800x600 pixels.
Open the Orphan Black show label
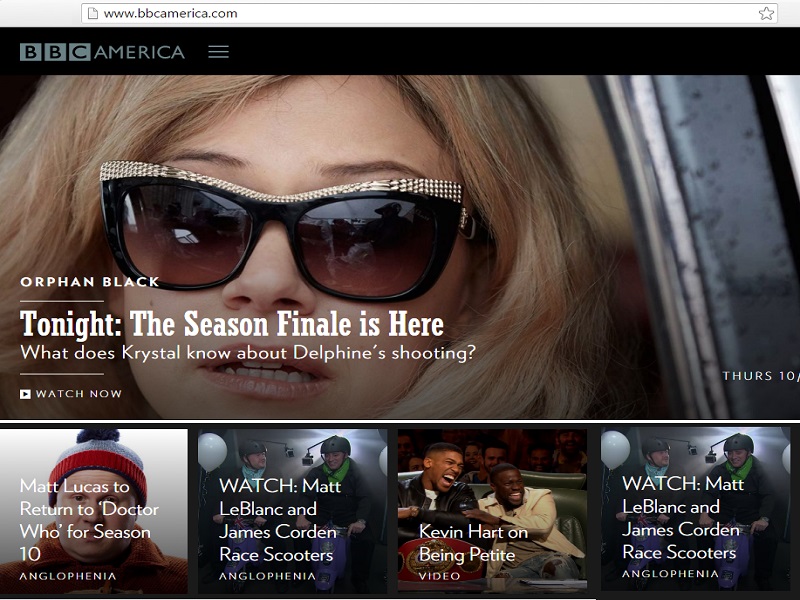pos(90,282)
